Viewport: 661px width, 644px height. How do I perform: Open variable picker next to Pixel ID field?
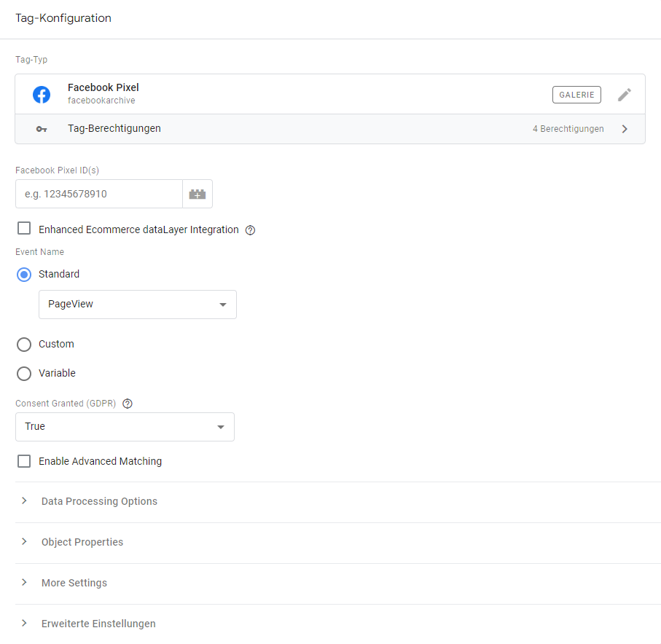[x=197, y=194]
